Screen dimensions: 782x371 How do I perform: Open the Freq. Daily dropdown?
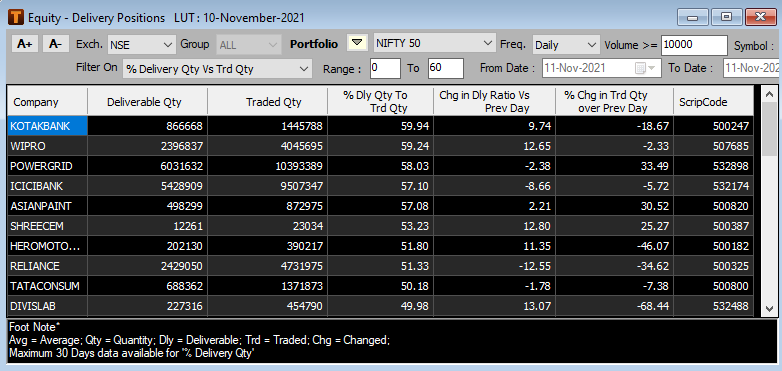(x=566, y=45)
